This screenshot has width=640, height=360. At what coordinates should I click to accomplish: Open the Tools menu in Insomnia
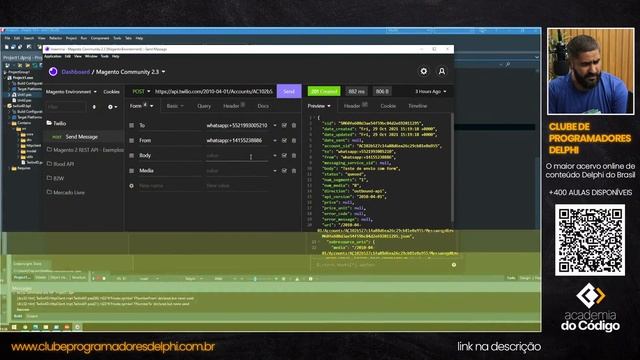[x=105, y=56]
